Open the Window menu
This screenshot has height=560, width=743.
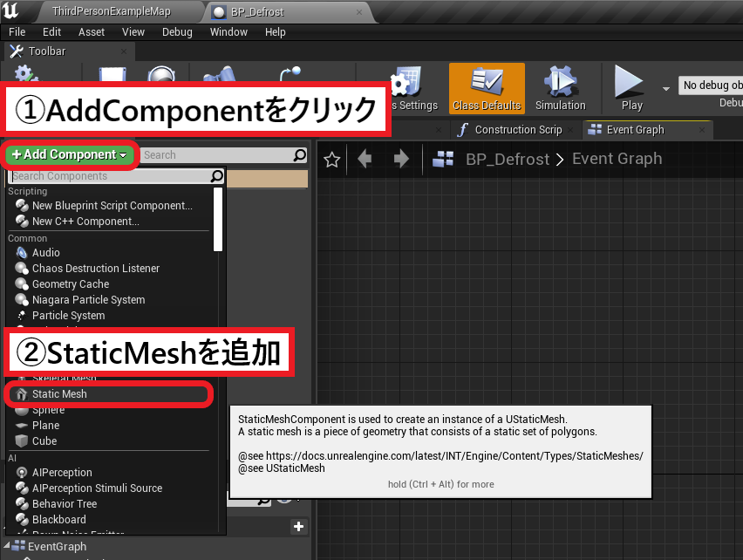(228, 31)
